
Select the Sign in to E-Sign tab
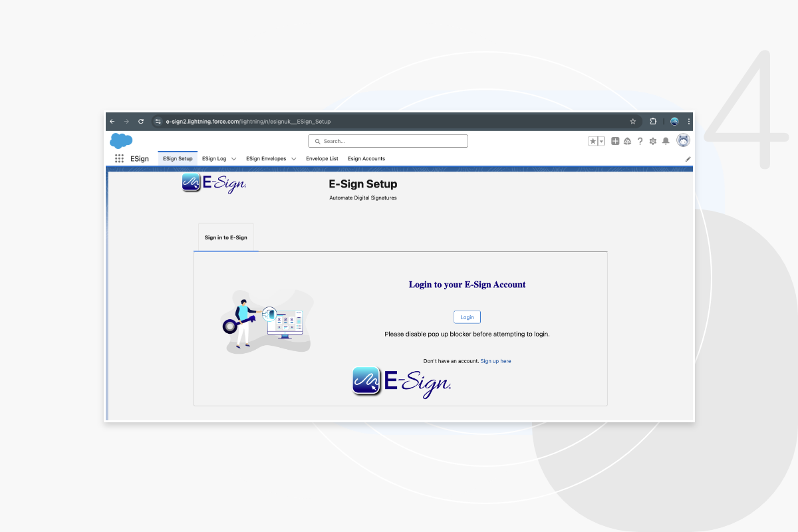tap(226, 237)
